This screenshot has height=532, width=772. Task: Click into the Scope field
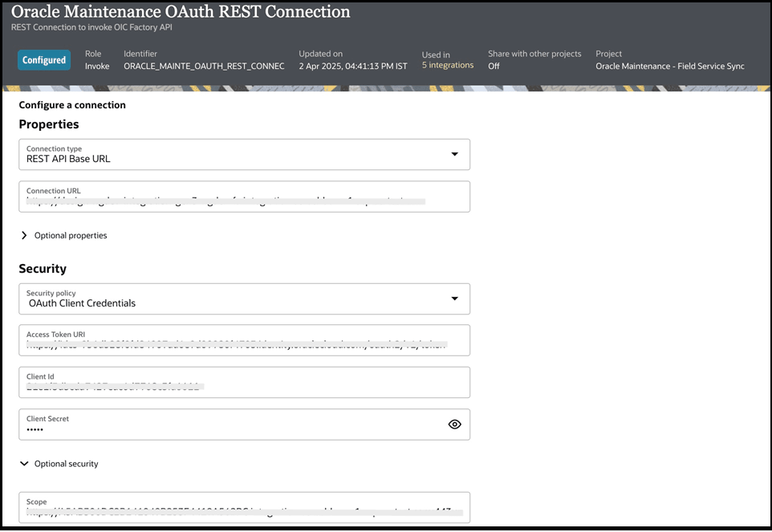[244, 507]
